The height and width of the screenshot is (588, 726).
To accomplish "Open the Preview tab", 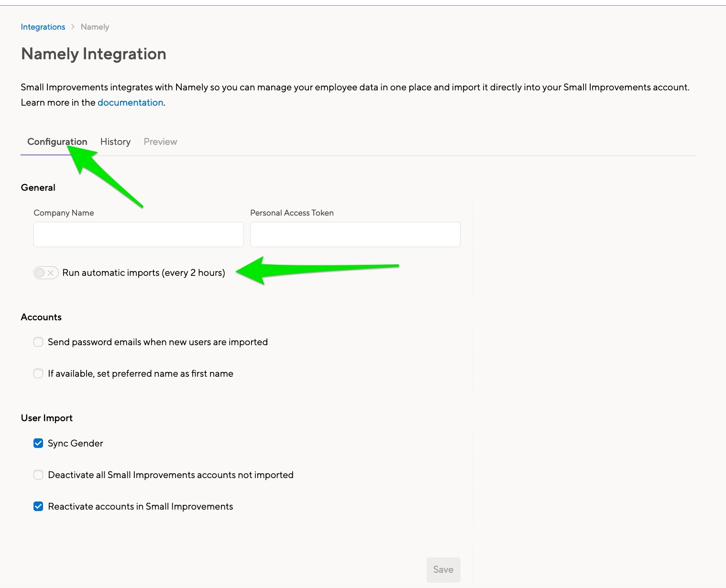I will pyautogui.click(x=160, y=142).
